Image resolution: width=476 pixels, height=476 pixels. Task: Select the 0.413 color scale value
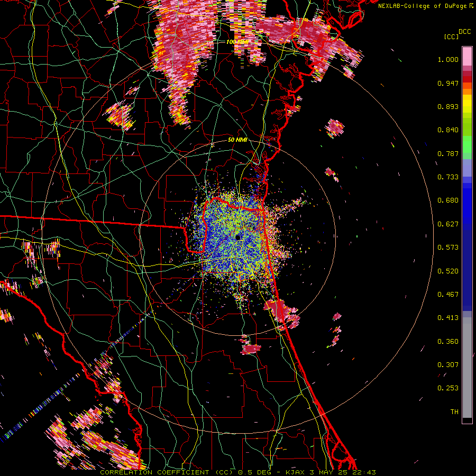448,318
